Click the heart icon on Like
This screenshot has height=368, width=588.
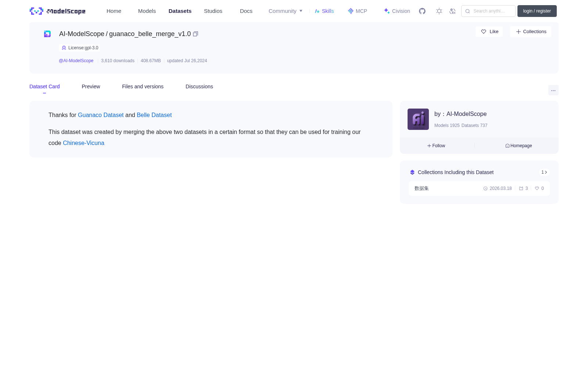click(x=484, y=32)
